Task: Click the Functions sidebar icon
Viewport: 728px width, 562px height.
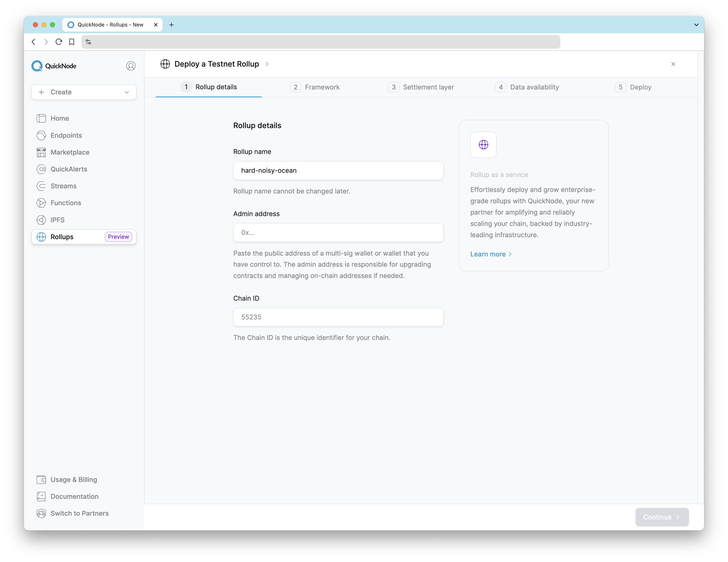Action: tap(41, 203)
